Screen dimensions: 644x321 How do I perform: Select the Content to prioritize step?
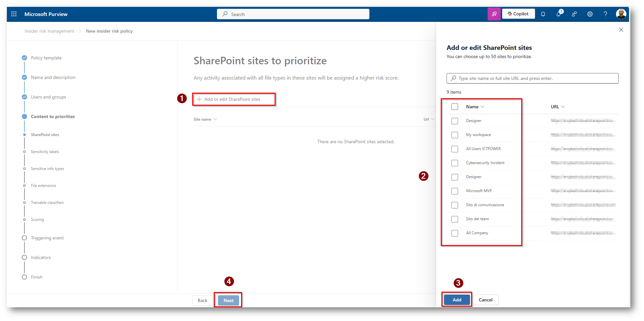click(53, 116)
